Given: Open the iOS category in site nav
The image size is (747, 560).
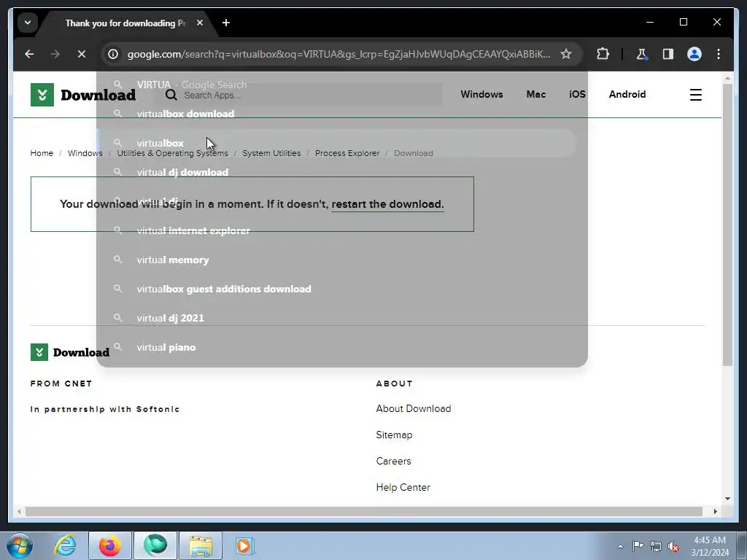Looking at the screenshot, I should pyautogui.click(x=578, y=94).
